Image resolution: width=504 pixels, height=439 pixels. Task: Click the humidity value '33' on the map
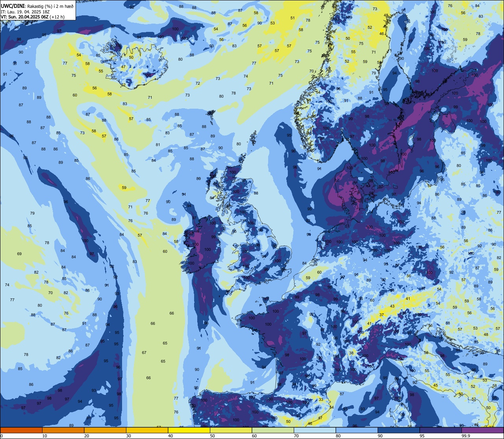tap(321, 400)
